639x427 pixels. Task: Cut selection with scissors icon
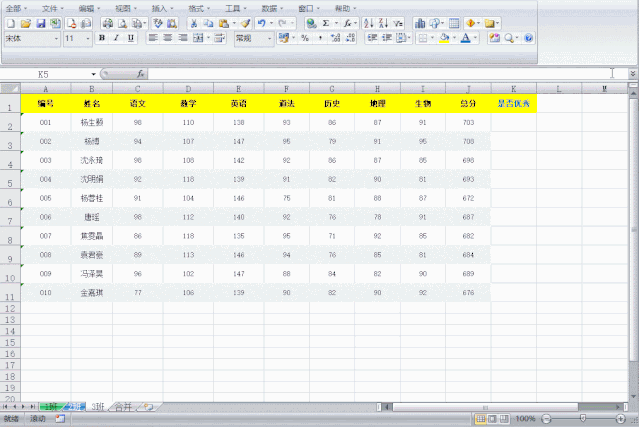(x=194, y=24)
